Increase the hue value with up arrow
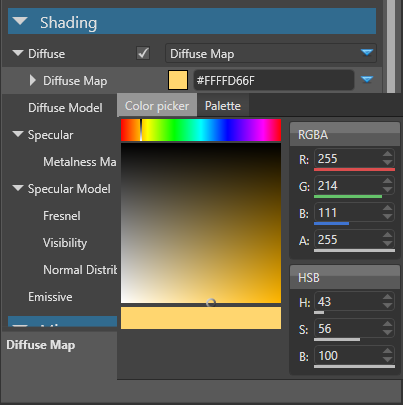This screenshot has width=403, height=405. [387, 297]
